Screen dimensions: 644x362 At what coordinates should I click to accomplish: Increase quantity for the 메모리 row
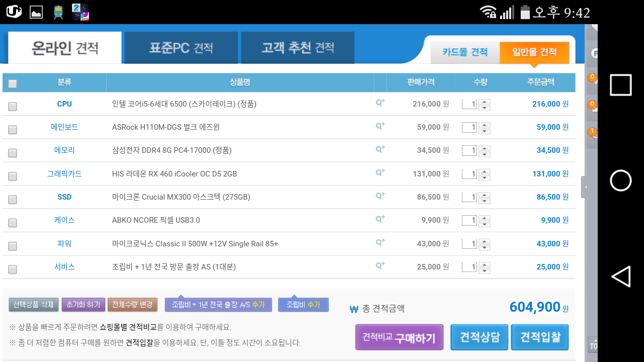[x=485, y=148]
